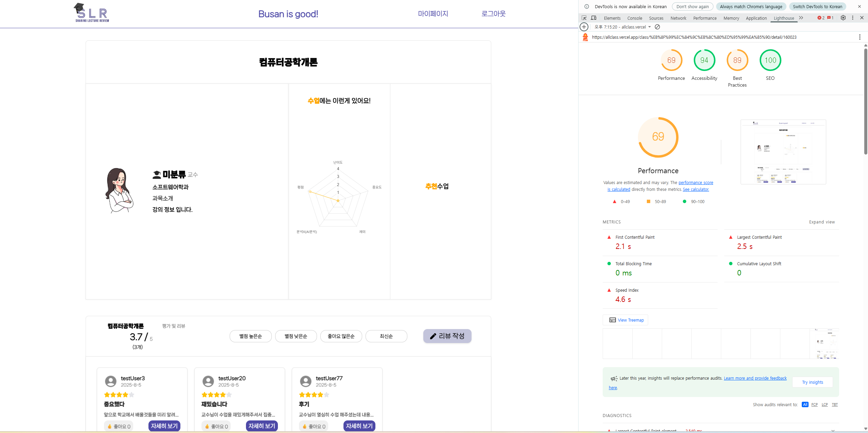Activate the inspect element picker icon
The height and width of the screenshot is (433, 868).
[584, 18]
